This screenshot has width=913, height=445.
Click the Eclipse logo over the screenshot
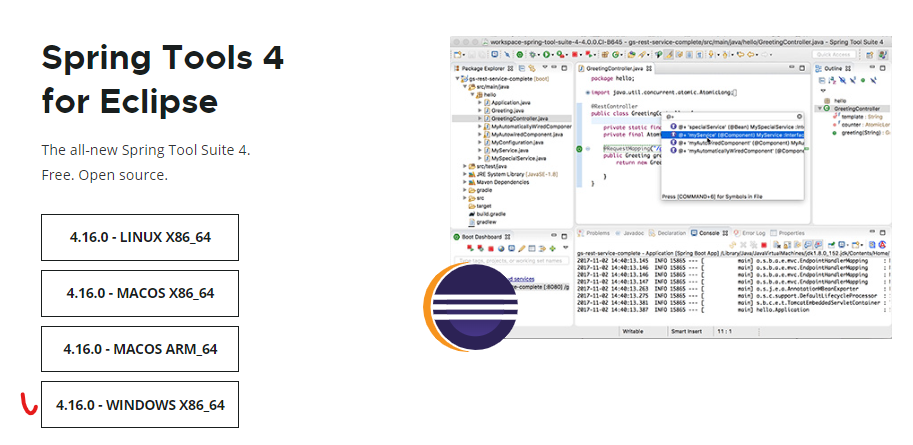pyautogui.click(x=470, y=307)
